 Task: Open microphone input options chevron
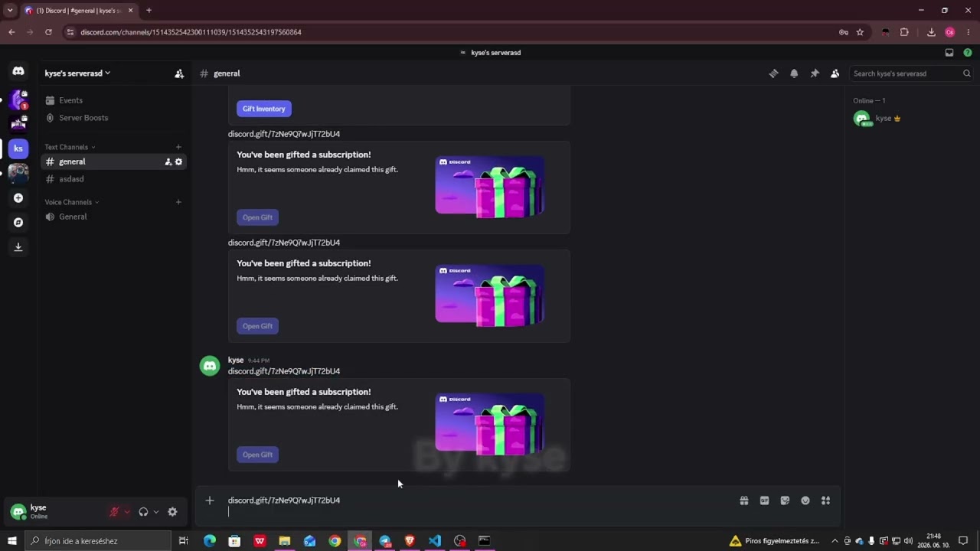coord(127,512)
